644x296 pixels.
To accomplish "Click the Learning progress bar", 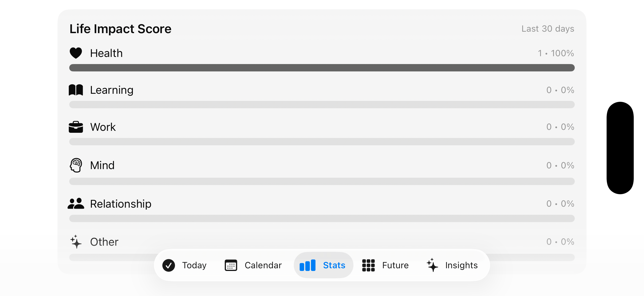I will click(x=322, y=104).
